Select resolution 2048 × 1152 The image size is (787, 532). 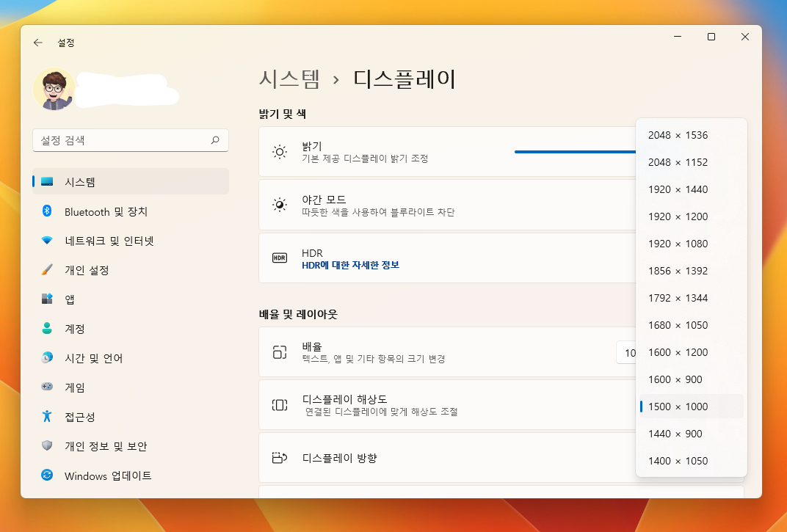(691, 162)
